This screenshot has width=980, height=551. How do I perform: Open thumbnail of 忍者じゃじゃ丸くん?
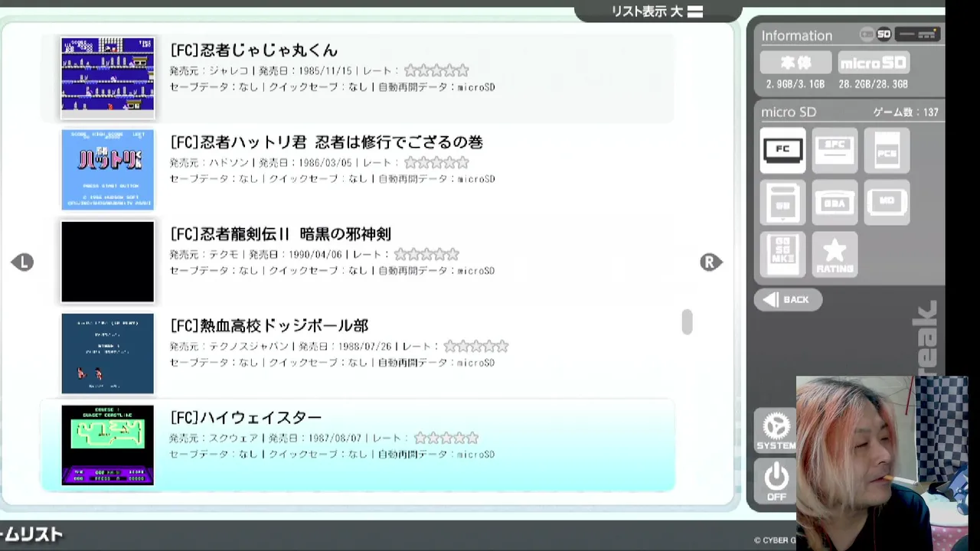coord(108,77)
